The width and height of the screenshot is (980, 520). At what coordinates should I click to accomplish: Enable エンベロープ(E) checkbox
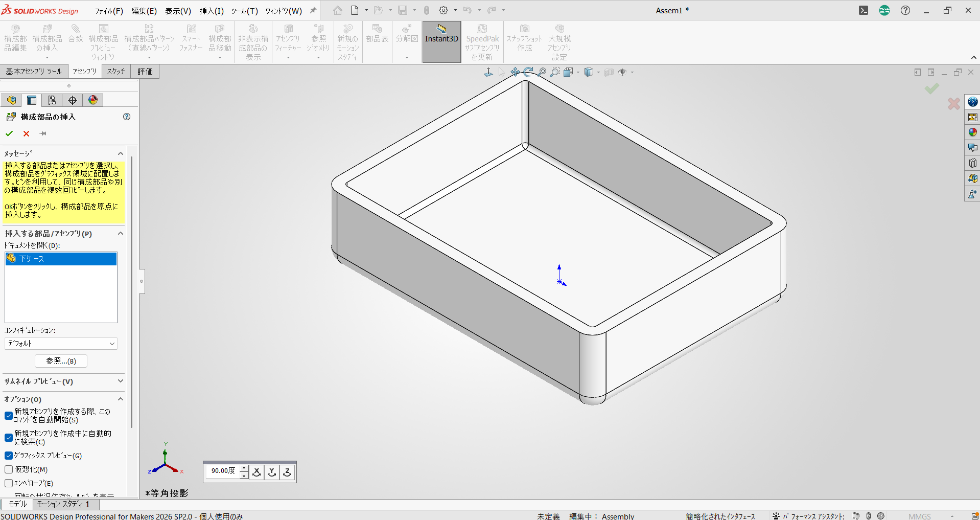(9, 483)
